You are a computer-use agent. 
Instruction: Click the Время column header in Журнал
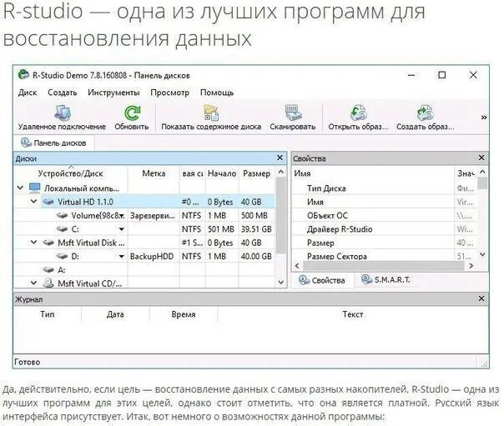pyautogui.click(x=184, y=314)
